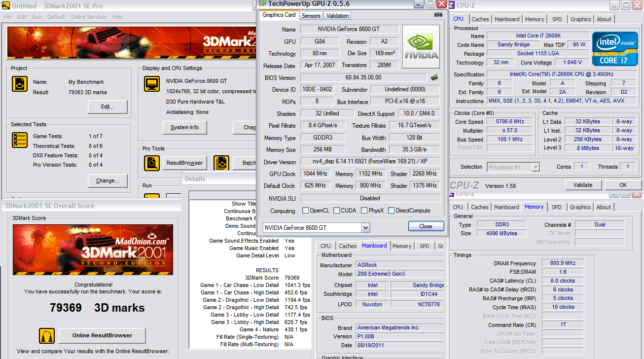Screen dimensions: 644x359
Task: Click the Z68 Extreme3 Gen3 model field
Action: pos(399,274)
